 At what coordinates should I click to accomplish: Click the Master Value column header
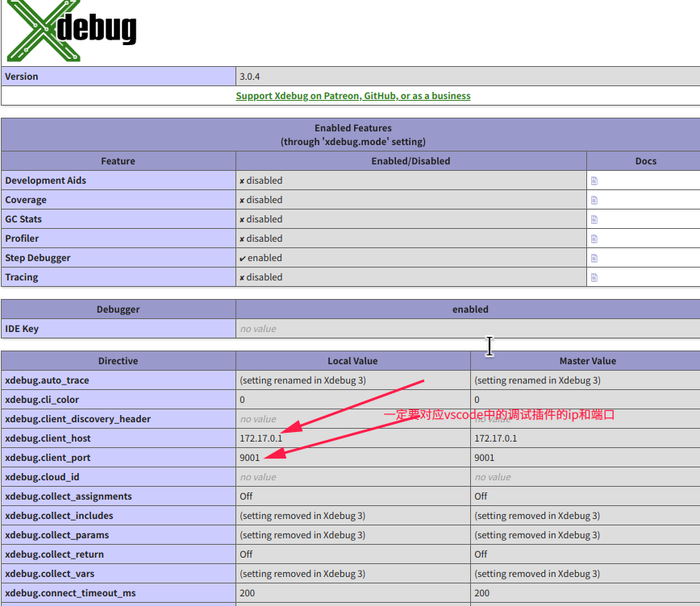tap(587, 361)
